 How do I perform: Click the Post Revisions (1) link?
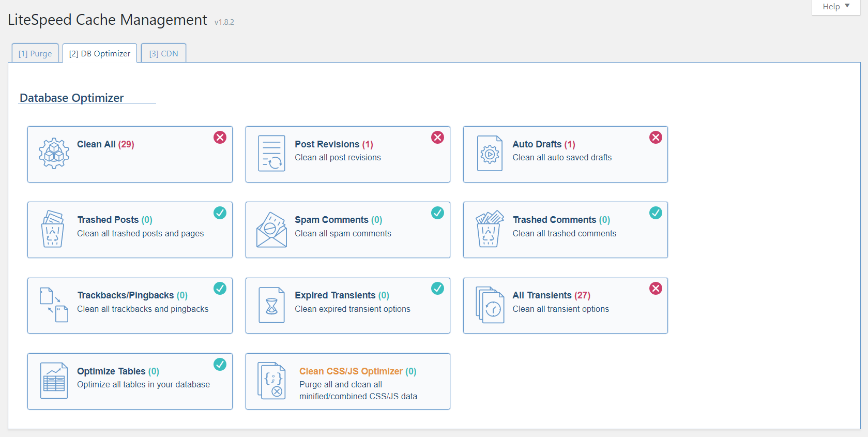pos(334,144)
